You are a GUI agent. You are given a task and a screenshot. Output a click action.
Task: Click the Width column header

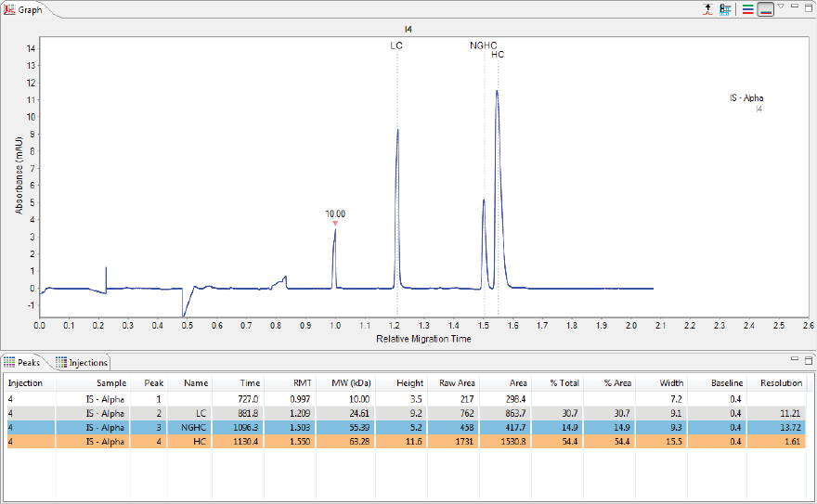(x=671, y=383)
